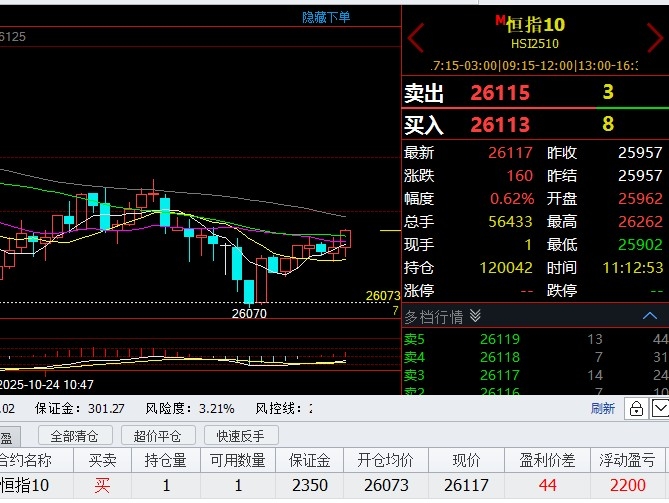This screenshot has width=669, height=503.
Task: Click the 卖3 price 26117 in depth list
Action: (x=500, y=375)
